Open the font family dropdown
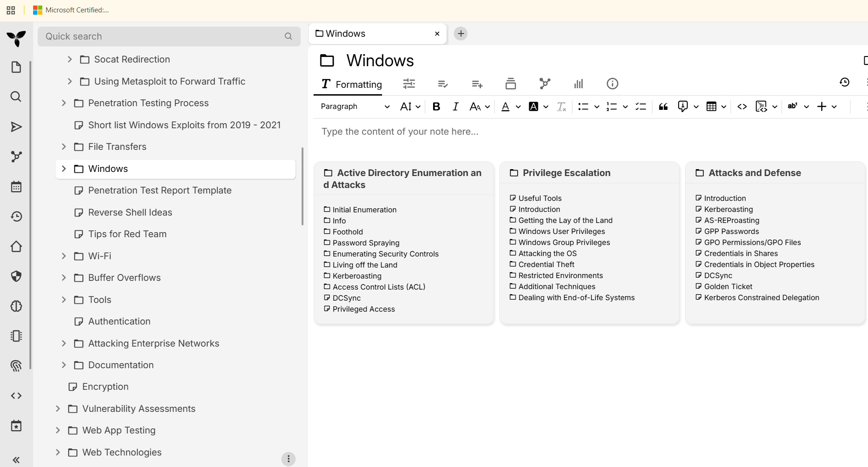The width and height of the screenshot is (868, 467). pyautogui.click(x=480, y=107)
